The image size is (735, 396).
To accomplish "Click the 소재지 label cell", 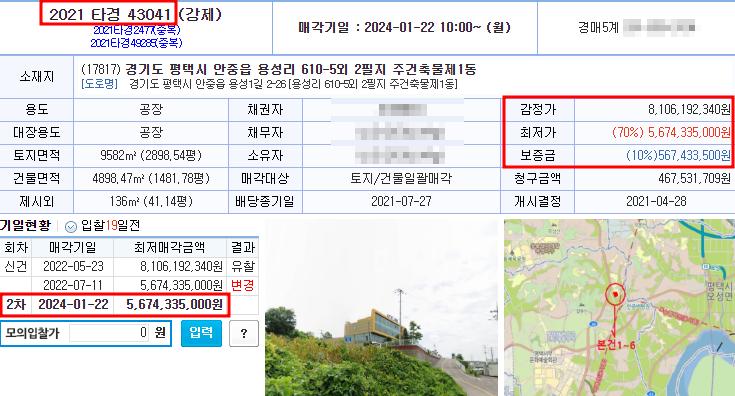I will coord(37,76).
